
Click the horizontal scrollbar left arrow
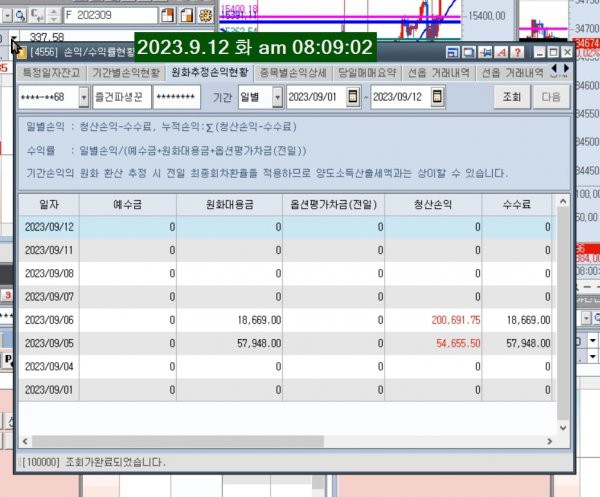point(25,442)
